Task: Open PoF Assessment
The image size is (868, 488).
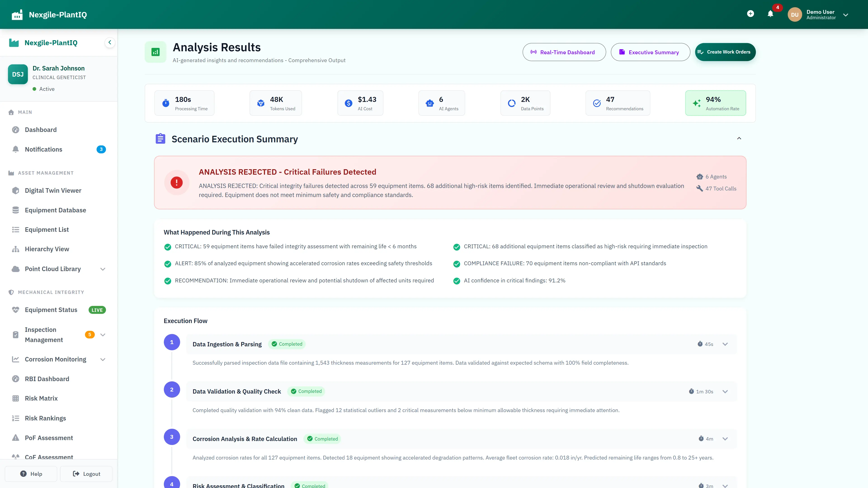Action: [49, 438]
